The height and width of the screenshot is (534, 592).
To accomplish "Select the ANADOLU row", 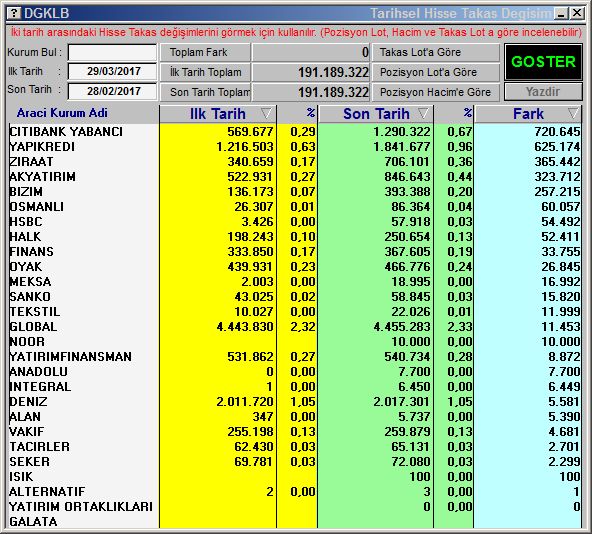I will (x=294, y=372).
